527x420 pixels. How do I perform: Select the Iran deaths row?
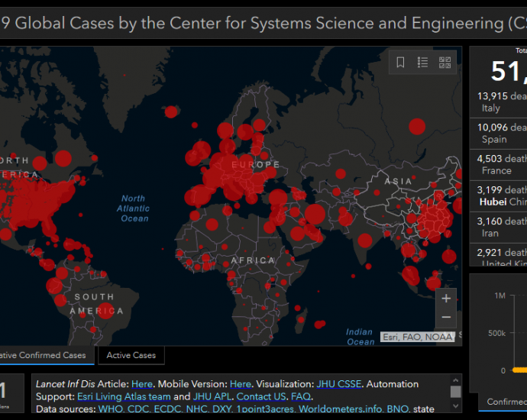click(x=498, y=227)
